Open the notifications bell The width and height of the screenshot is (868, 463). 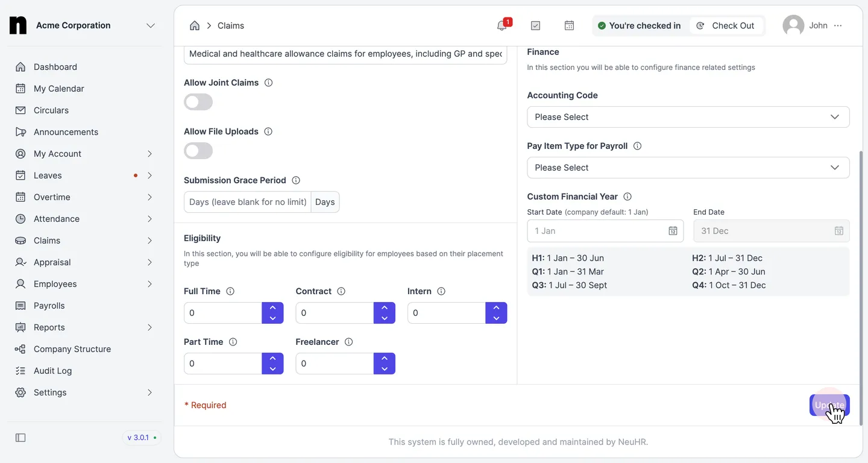point(502,25)
